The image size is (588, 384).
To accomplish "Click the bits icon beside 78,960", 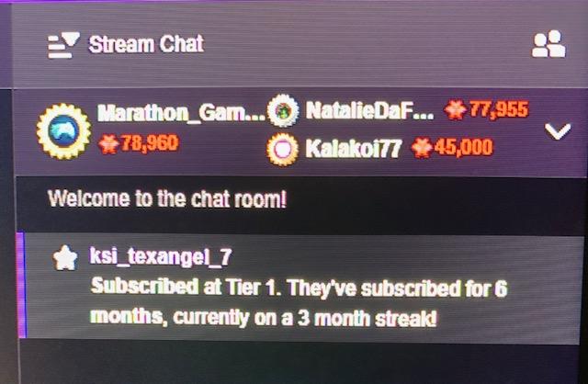I will pos(108,144).
